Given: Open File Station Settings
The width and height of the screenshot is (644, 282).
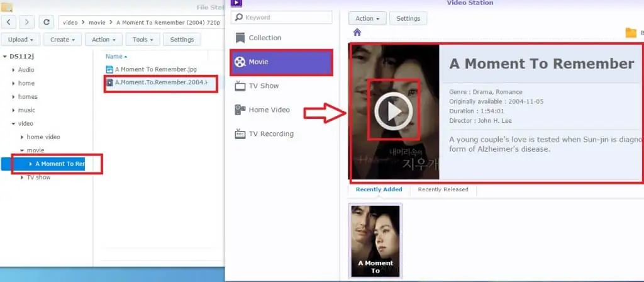Looking at the screenshot, I should [182, 40].
